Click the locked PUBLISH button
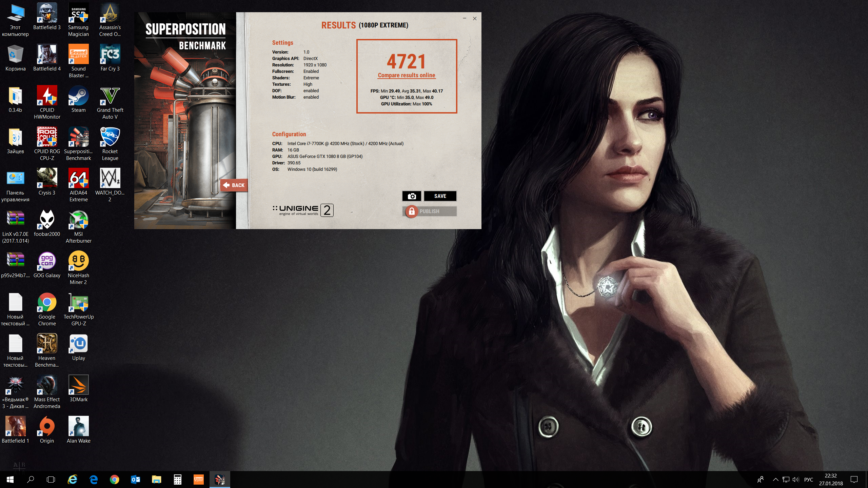Image resolution: width=868 pixels, height=488 pixels. tap(429, 211)
